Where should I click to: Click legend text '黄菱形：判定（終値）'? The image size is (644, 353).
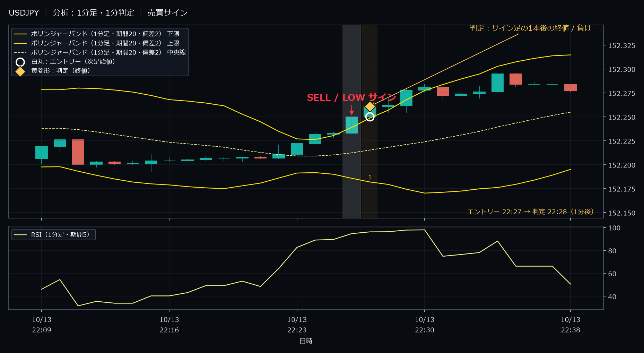61,70
